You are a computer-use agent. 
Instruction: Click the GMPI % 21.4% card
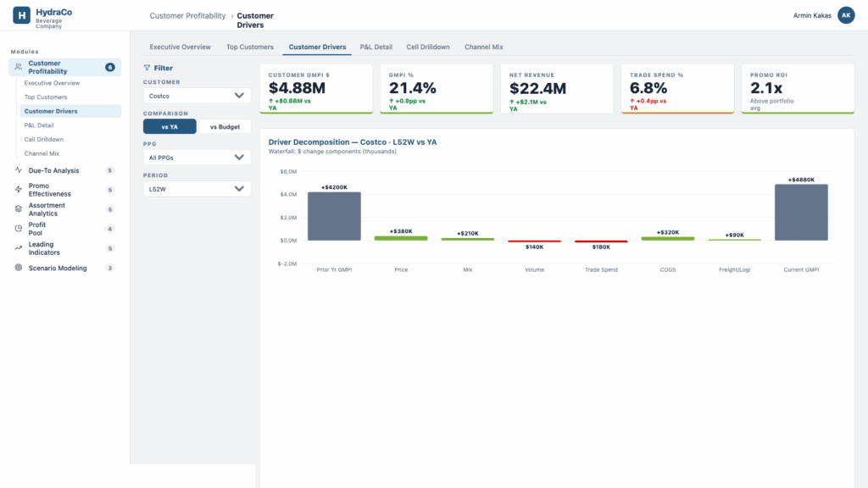(437, 89)
